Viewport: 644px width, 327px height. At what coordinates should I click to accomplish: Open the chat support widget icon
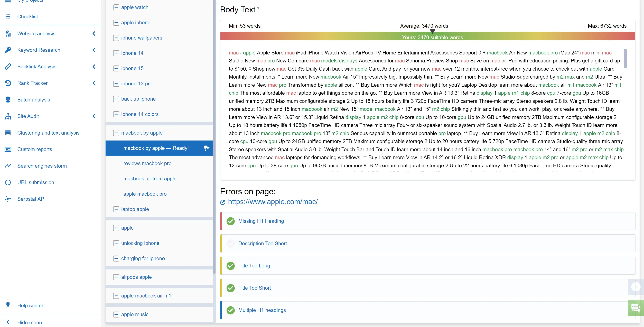pos(636,308)
